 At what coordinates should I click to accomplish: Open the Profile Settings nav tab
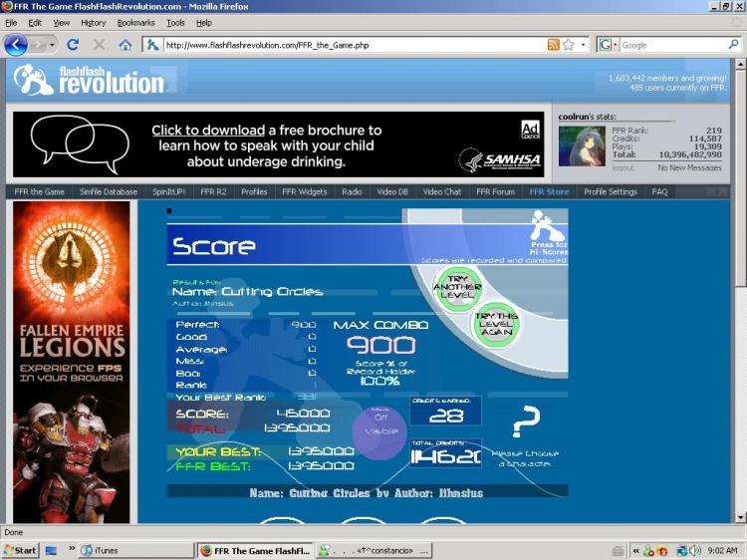[x=611, y=191]
